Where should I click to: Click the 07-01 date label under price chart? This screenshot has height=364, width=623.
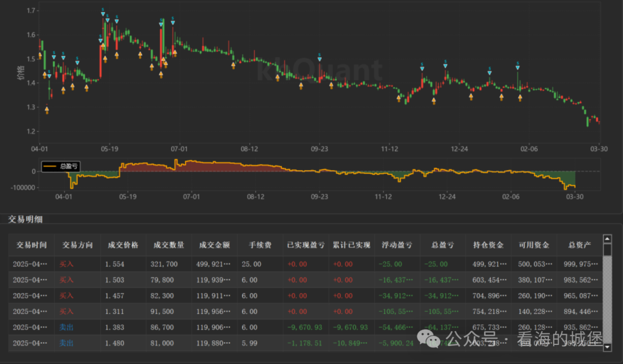[x=179, y=149]
